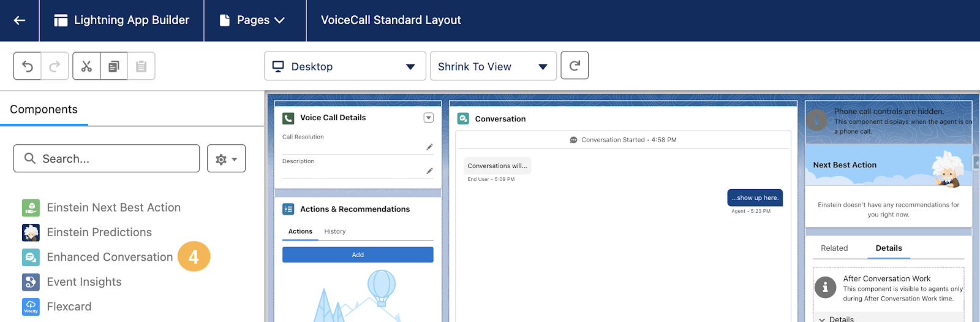Click the Conversation Started chat icon

click(x=574, y=140)
